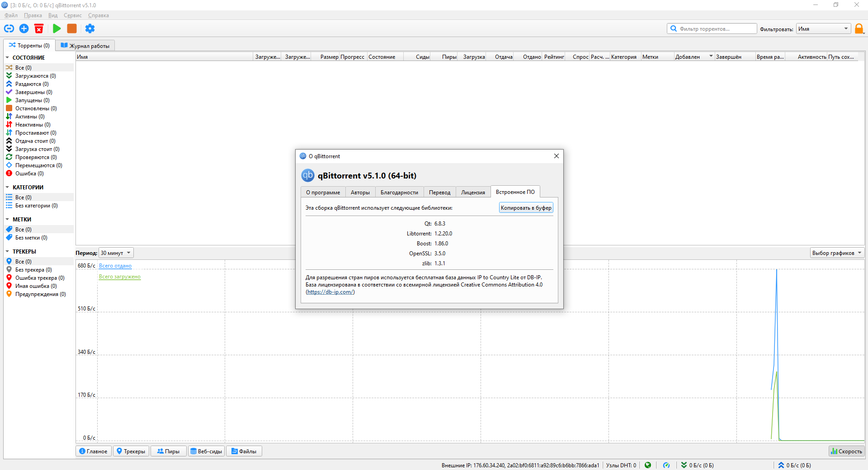Open the Сервис menu
This screenshot has height=470, width=868.
coord(72,15)
